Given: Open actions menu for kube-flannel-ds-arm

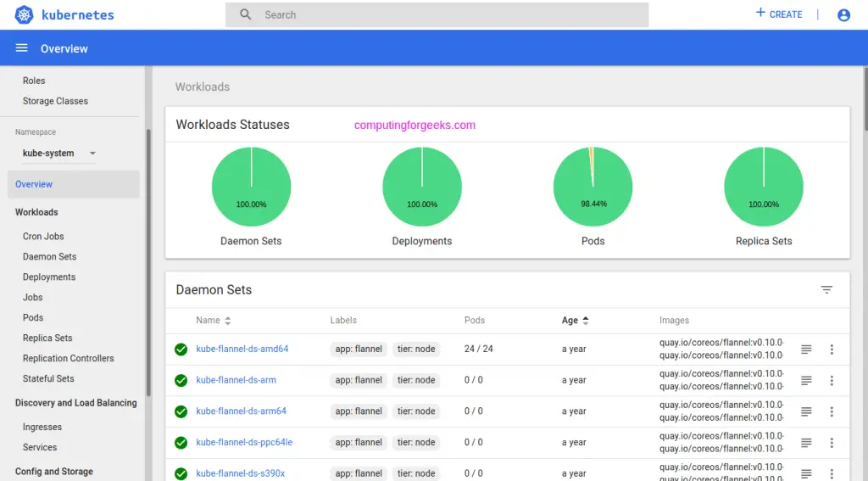Looking at the screenshot, I should (832, 380).
